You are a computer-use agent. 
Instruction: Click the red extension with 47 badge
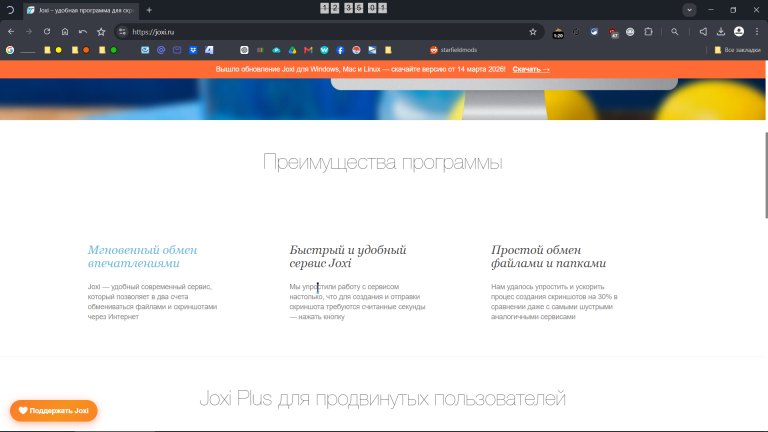tap(613, 33)
